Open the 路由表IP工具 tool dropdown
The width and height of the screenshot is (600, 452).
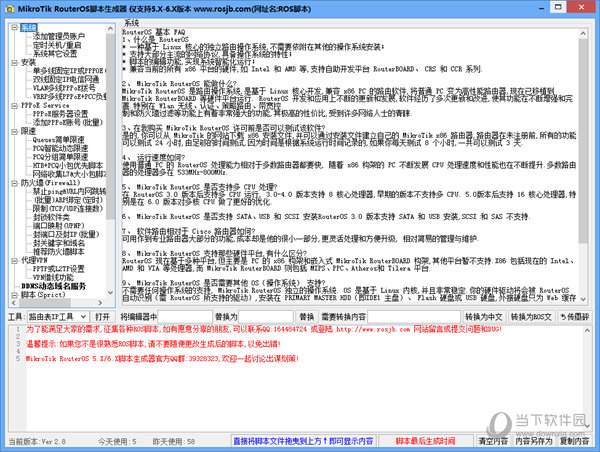click(x=58, y=317)
